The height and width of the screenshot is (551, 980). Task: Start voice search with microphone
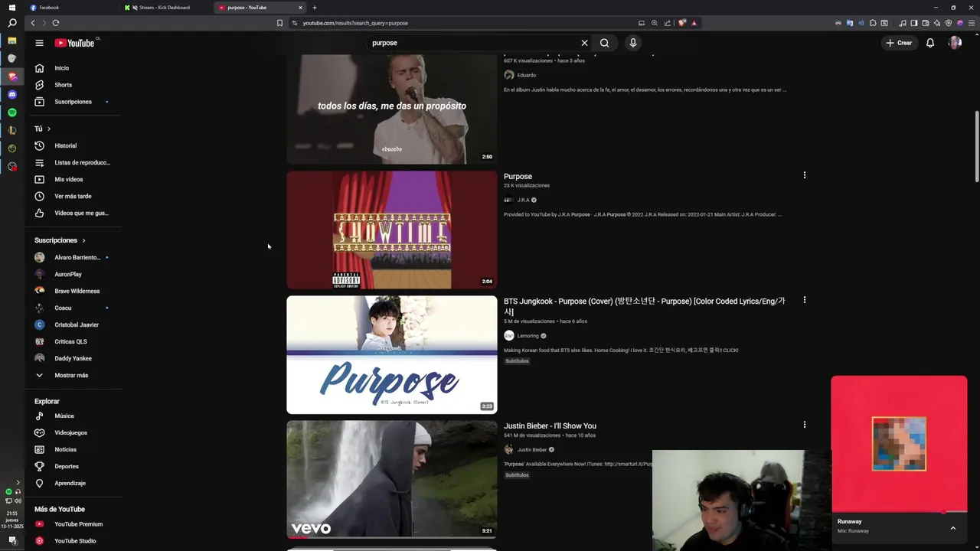pos(632,43)
